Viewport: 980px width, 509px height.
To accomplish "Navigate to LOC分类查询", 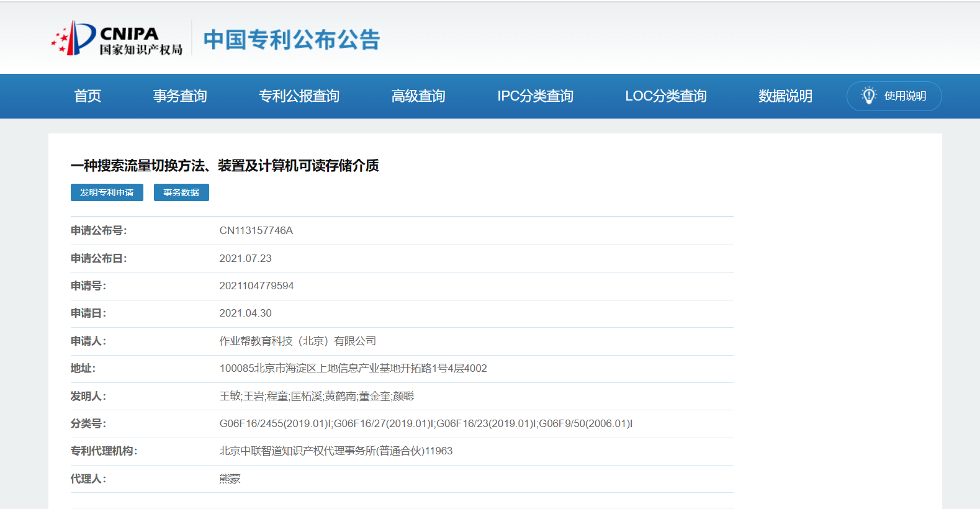I will 665,96.
